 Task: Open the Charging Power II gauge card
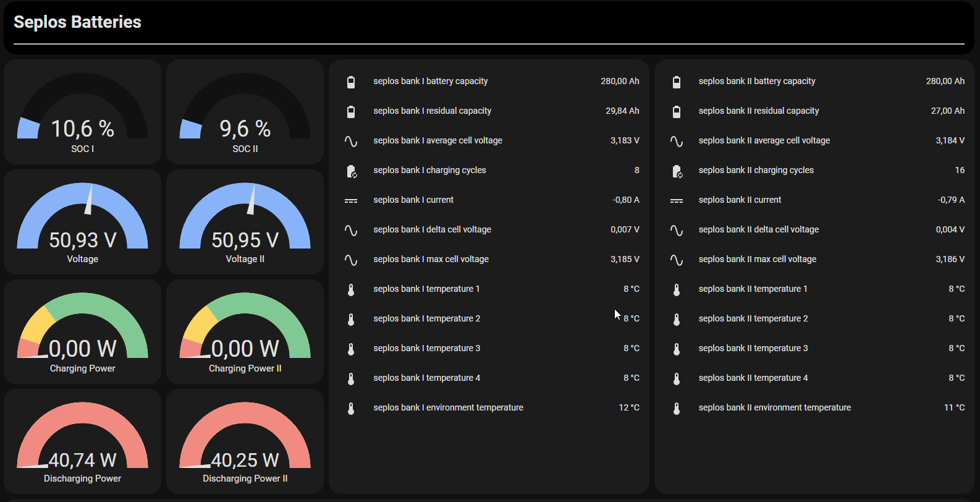[x=245, y=331]
